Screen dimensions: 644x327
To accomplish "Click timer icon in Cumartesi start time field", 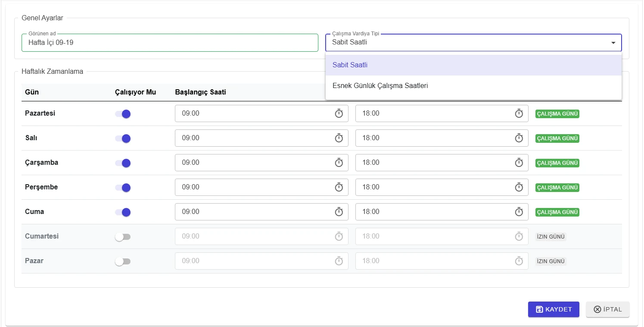I will tap(339, 236).
